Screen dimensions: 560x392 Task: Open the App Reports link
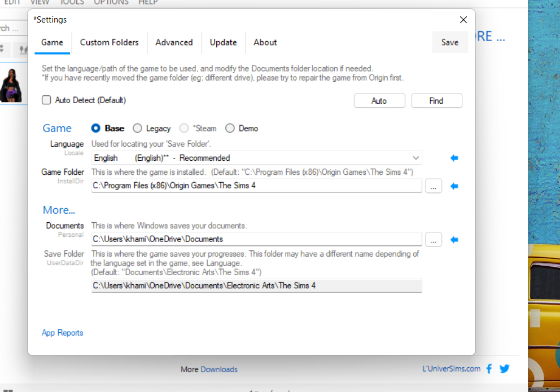coord(63,333)
